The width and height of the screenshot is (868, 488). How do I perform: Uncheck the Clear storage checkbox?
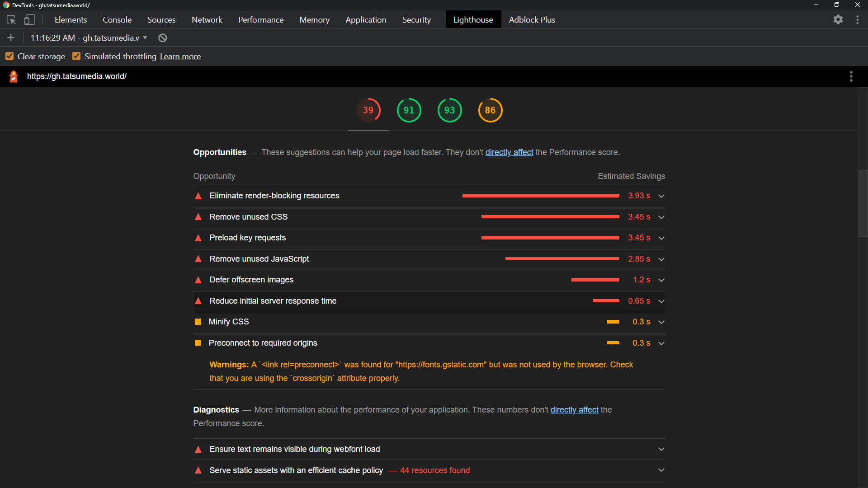9,56
